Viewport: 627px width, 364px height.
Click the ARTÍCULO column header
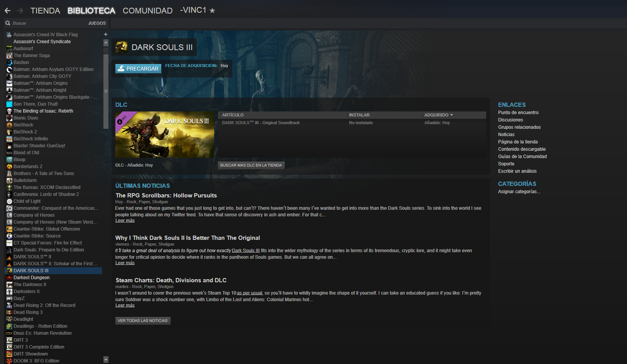(233, 115)
